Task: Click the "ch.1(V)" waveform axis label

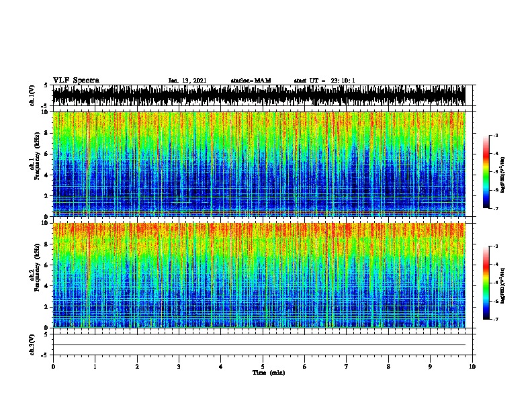Action: (x=32, y=95)
